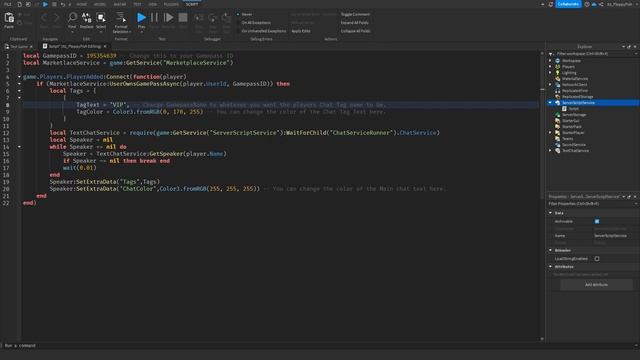Expand the Players tree node
Image resolution: width=640 pixels, height=360 pixels.
550,67
